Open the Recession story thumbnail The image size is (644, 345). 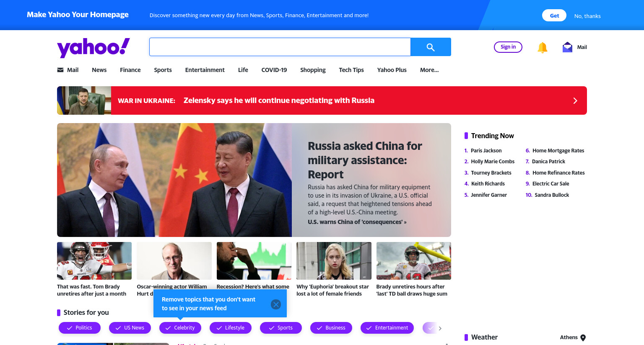(x=254, y=261)
